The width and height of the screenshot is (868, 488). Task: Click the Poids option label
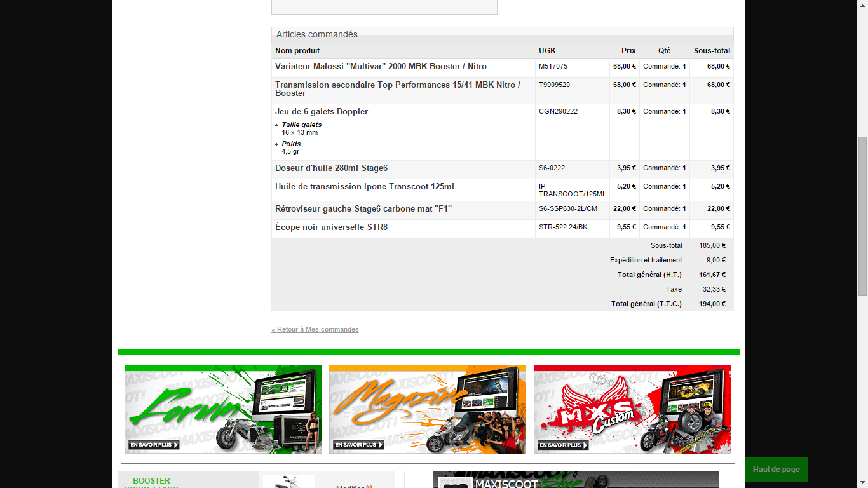(x=292, y=144)
